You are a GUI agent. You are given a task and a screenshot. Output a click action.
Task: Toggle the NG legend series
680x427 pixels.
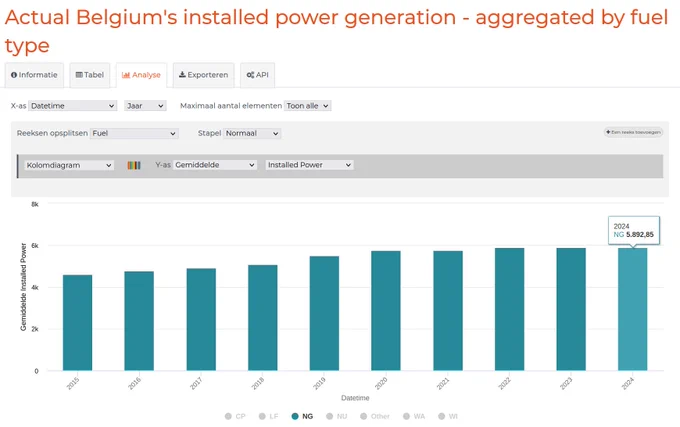coord(302,416)
